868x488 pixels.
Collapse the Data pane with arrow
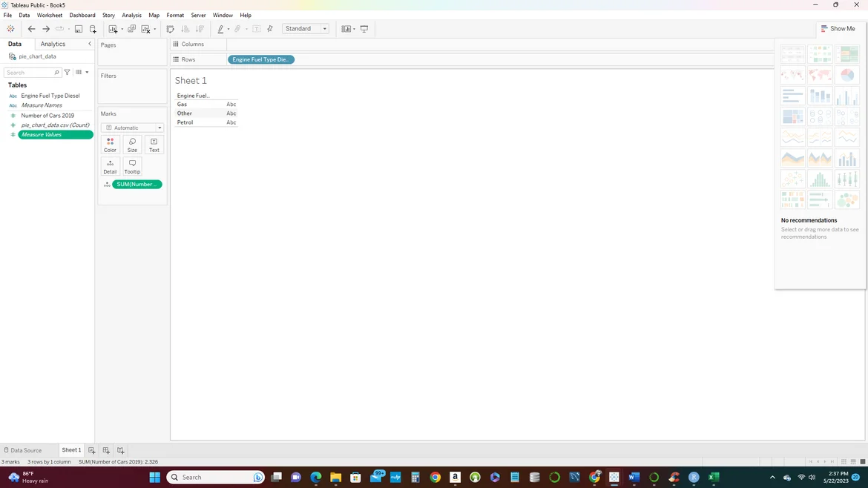click(90, 44)
